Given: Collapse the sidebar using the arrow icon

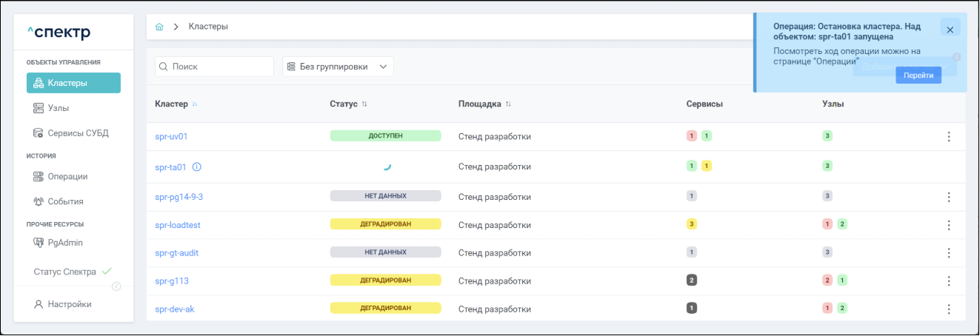Looking at the screenshot, I should pos(116,287).
